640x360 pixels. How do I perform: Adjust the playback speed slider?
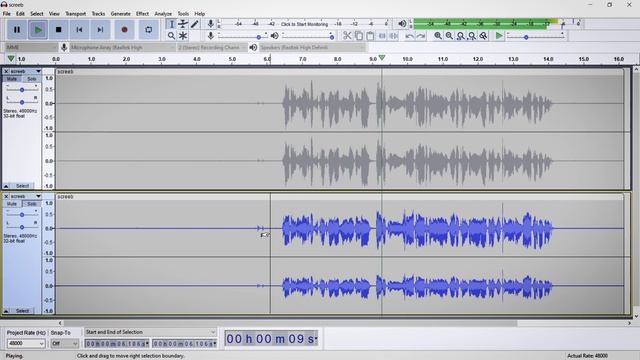536,37
